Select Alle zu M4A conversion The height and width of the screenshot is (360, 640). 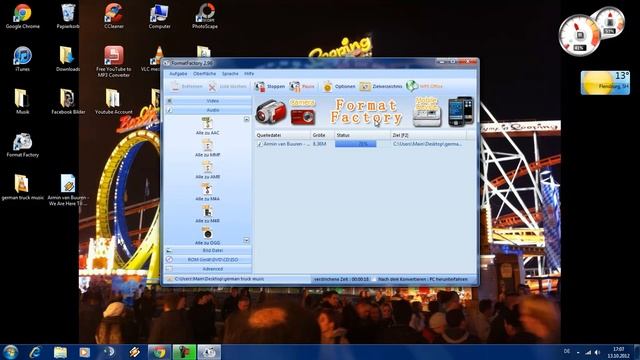click(x=207, y=192)
